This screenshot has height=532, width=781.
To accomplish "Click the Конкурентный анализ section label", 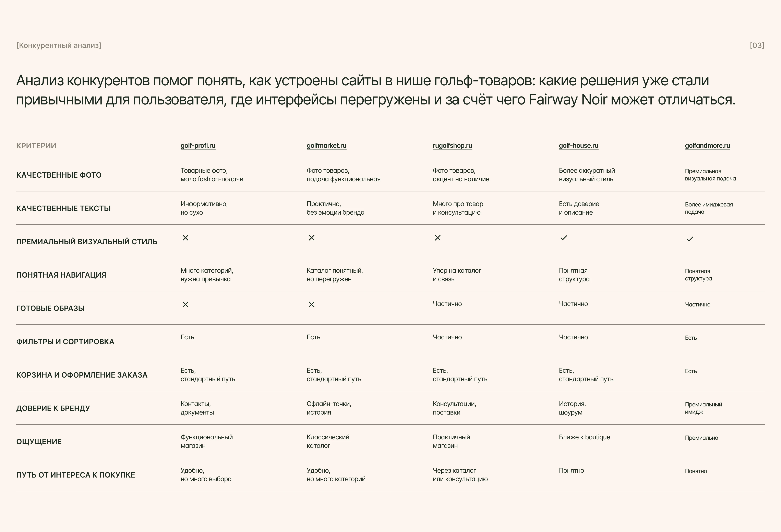I will coord(59,45).
